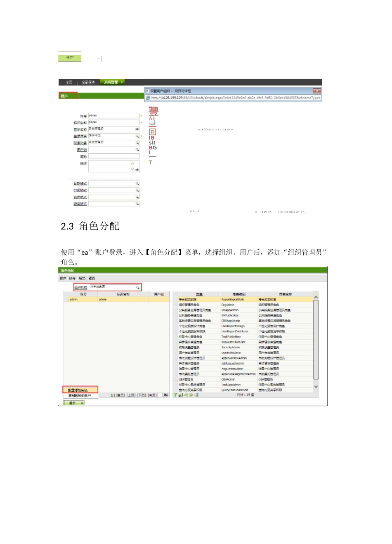Open the lookup icon of 时间格式 field
The height and width of the screenshot is (544, 392).
coord(137,190)
